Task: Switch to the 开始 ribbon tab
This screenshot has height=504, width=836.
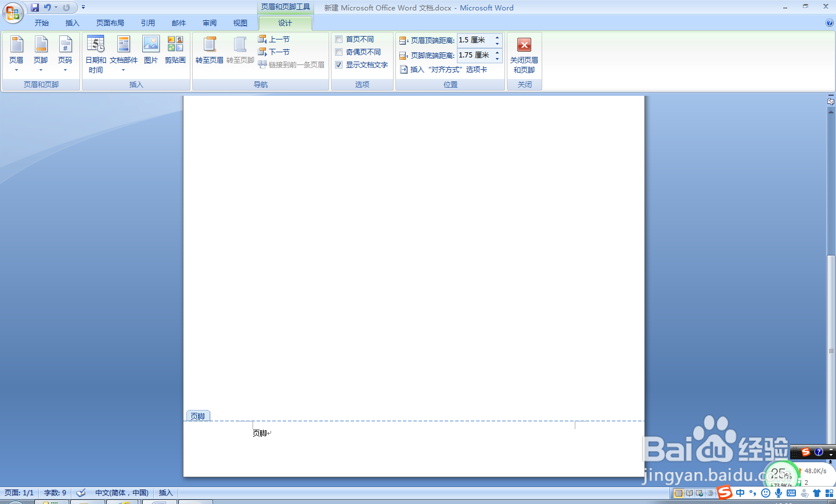Action: pyautogui.click(x=42, y=23)
